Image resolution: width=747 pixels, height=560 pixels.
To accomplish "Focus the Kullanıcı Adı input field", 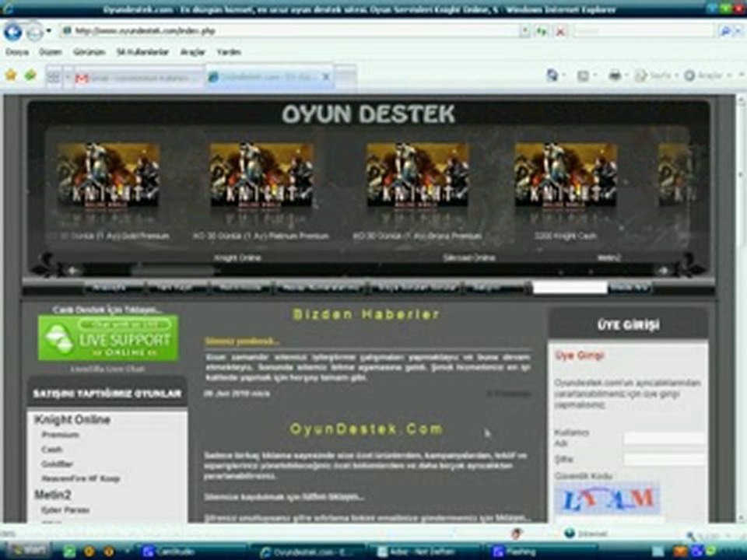I will [664, 438].
